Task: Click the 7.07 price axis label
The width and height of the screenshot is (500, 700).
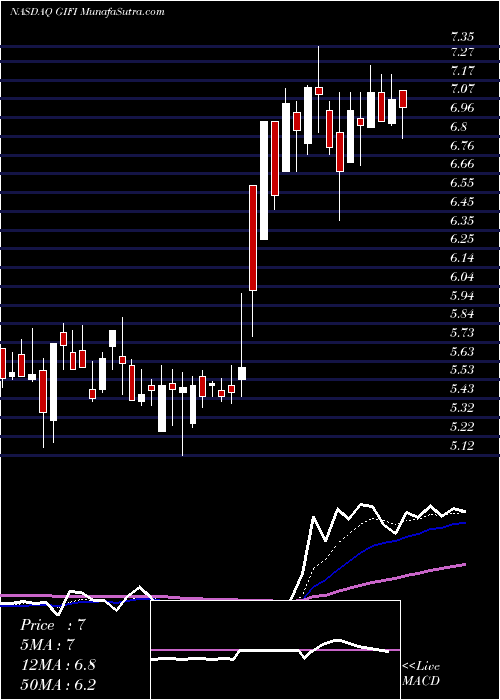Action: (x=462, y=89)
